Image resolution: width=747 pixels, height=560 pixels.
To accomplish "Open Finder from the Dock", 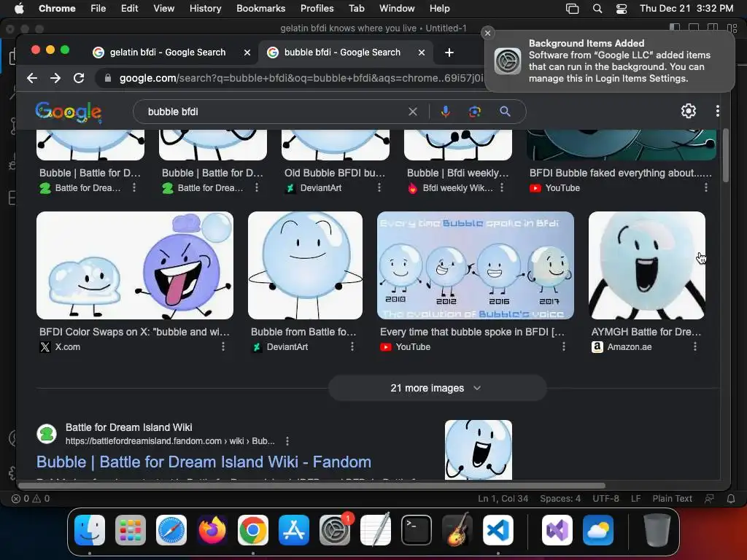I will pos(90,530).
